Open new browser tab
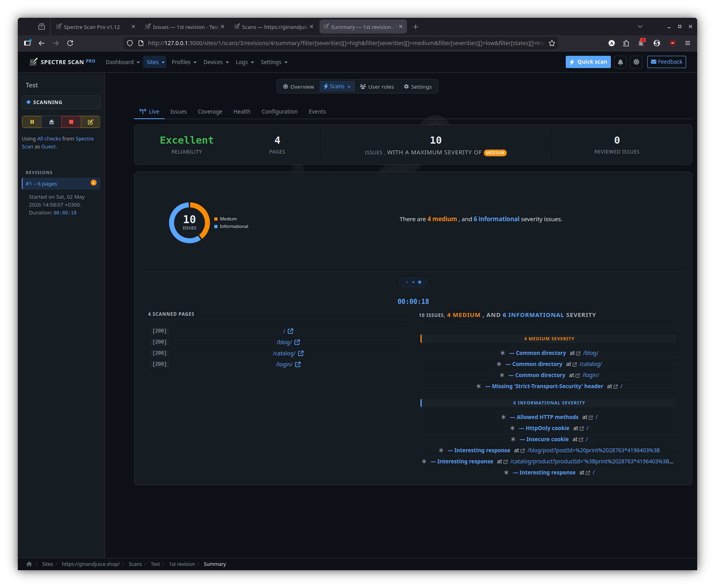The image size is (715, 588). [415, 27]
